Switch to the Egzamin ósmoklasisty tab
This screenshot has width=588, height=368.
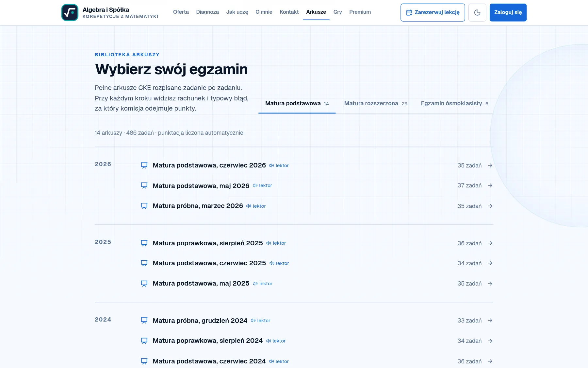[x=454, y=104]
